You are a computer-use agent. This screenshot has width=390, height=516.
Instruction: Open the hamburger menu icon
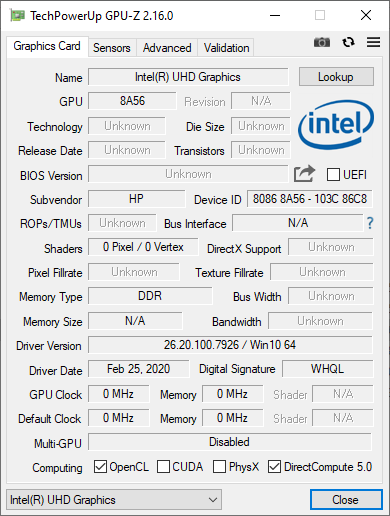[373, 42]
